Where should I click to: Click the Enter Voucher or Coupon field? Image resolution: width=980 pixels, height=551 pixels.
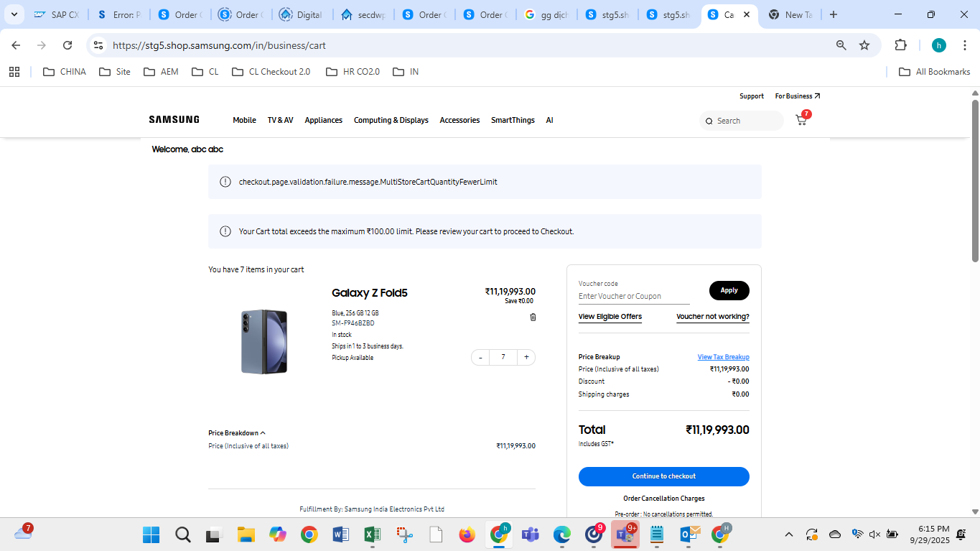click(x=634, y=296)
